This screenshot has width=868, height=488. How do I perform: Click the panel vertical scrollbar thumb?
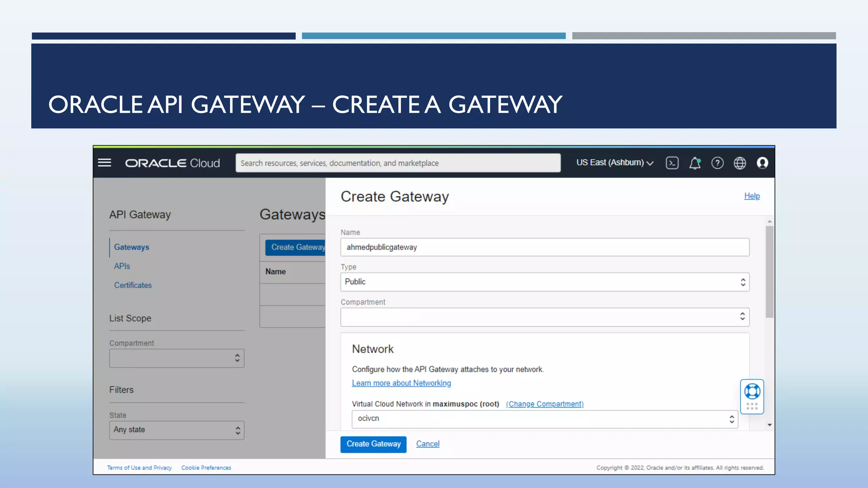pyautogui.click(x=769, y=272)
